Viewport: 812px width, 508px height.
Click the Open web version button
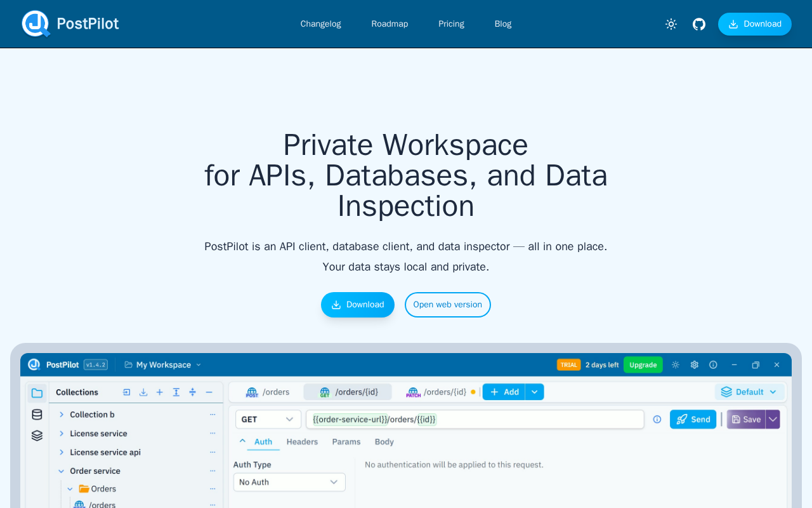pyautogui.click(x=448, y=305)
